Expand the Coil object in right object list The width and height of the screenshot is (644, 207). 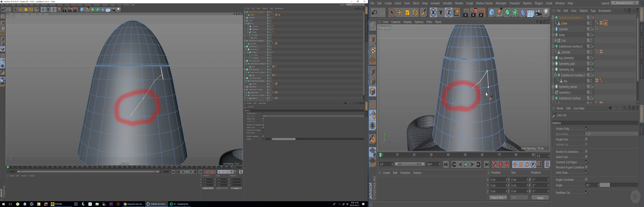pyautogui.click(x=555, y=41)
